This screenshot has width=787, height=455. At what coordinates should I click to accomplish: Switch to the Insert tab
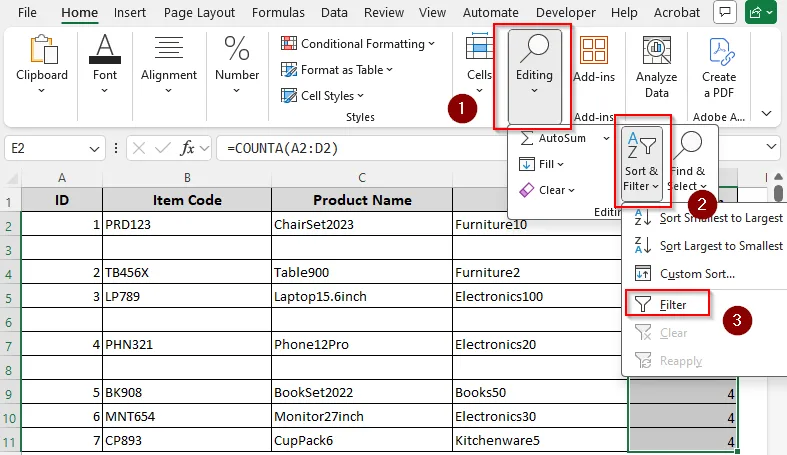click(129, 13)
